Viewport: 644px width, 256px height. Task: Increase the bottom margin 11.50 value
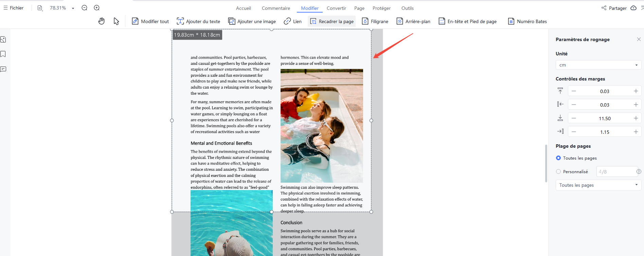click(x=636, y=118)
